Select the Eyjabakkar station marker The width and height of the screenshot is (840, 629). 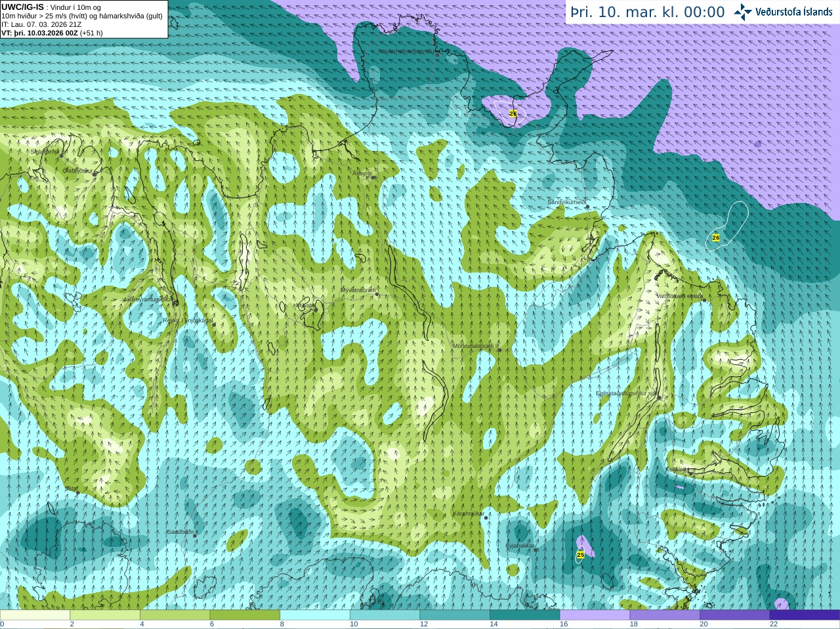(x=537, y=550)
